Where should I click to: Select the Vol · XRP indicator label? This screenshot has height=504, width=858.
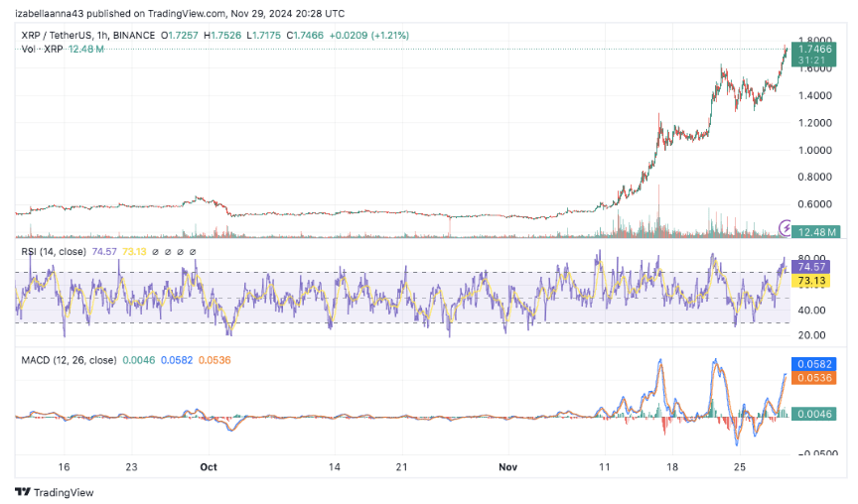[42, 50]
